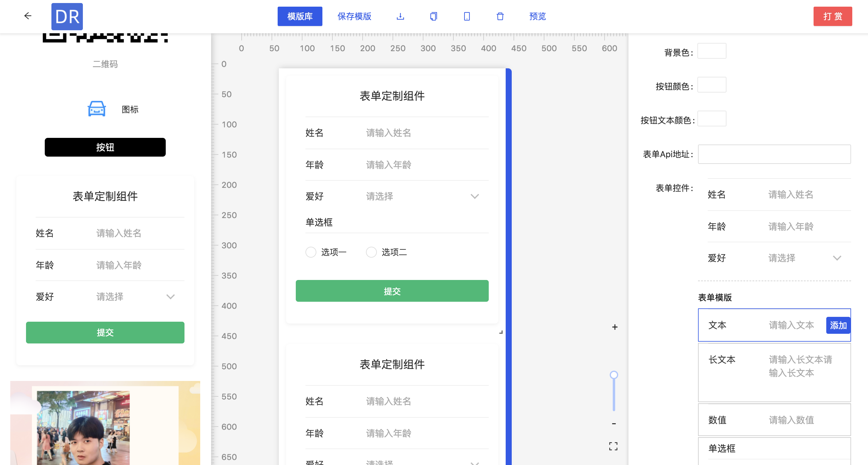Click 保存模版 menu item
Screen dimensions: 868x465
point(354,16)
